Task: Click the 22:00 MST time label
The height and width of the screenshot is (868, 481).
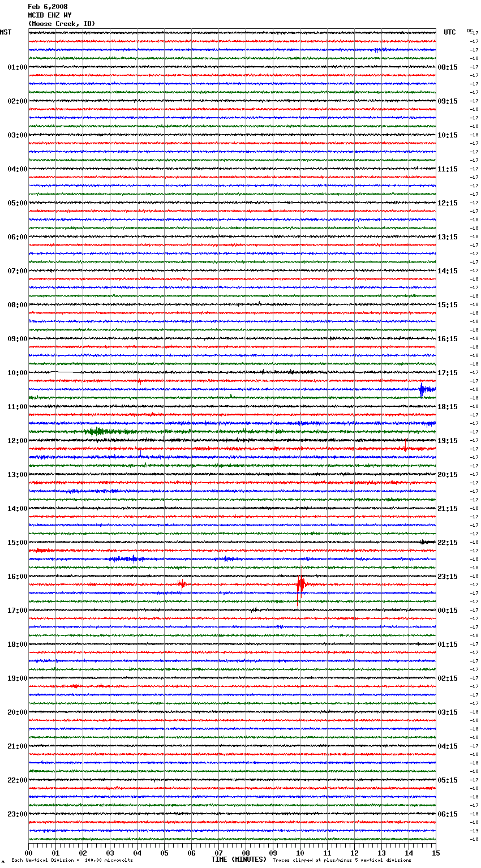Action: click(18, 780)
